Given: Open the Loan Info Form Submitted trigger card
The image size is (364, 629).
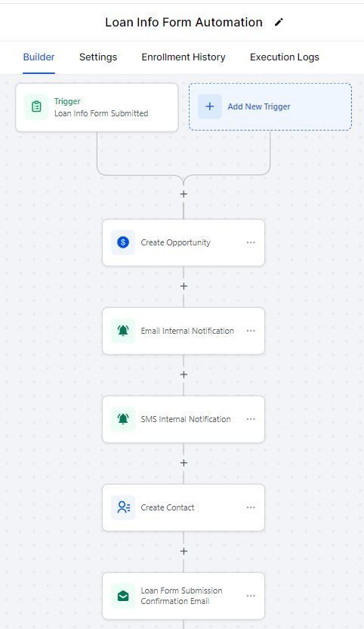Looking at the screenshot, I should [x=97, y=107].
